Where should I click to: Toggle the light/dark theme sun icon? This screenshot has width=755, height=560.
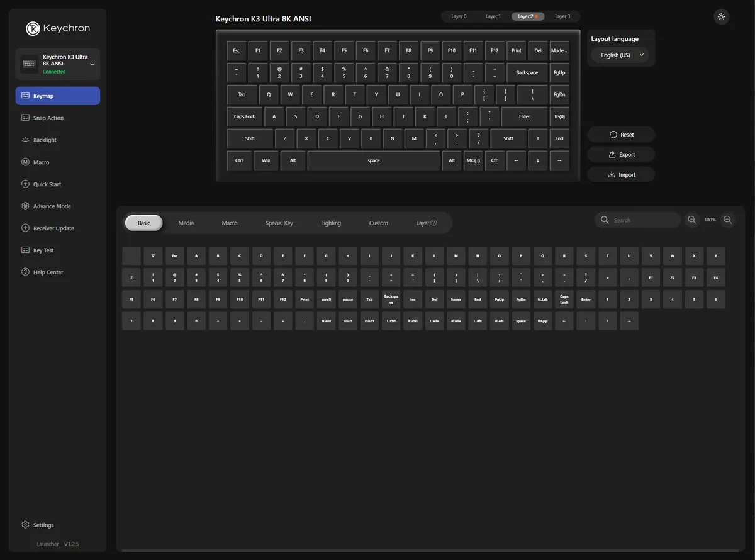[x=722, y=17]
